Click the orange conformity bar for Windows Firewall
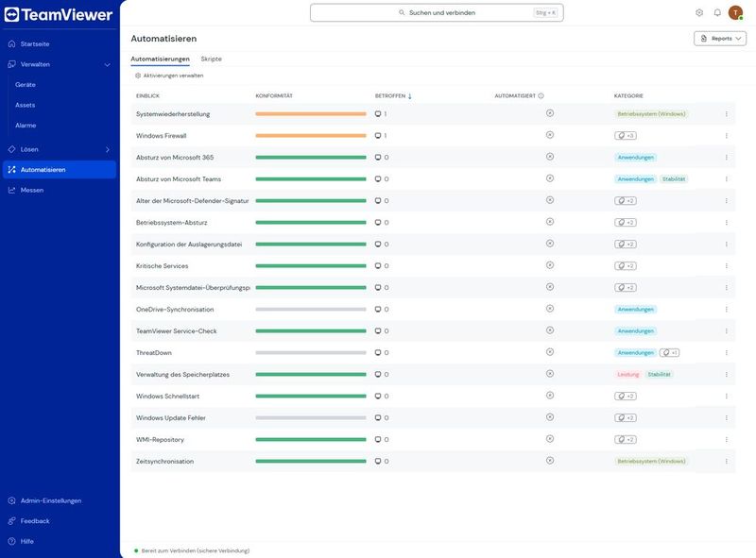This screenshot has width=756, height=558. pyautogui.click(x=311, y=136)
